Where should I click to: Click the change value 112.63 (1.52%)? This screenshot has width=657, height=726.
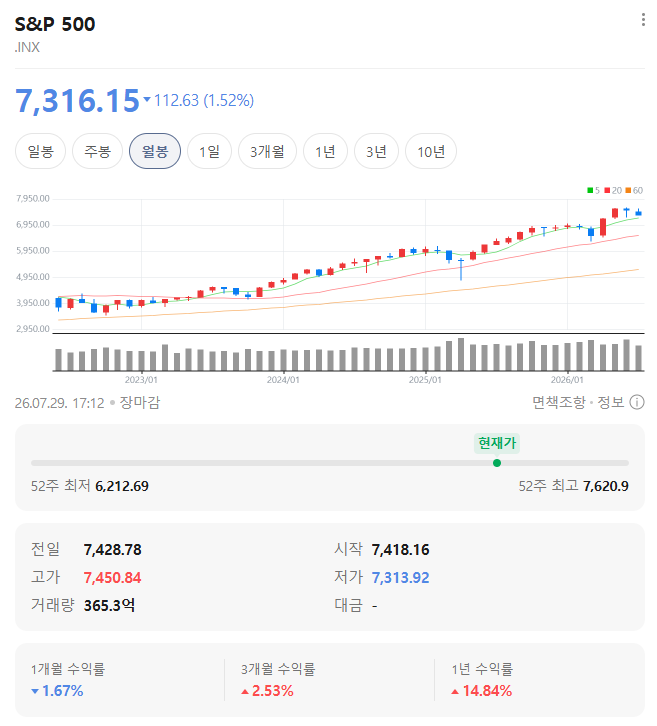204,100
